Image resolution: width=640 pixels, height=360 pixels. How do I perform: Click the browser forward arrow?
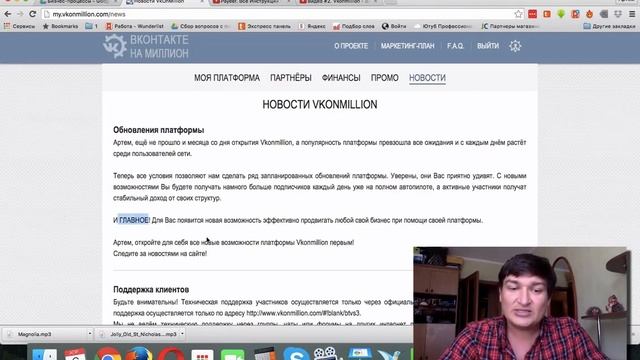(x=20, y=14)
